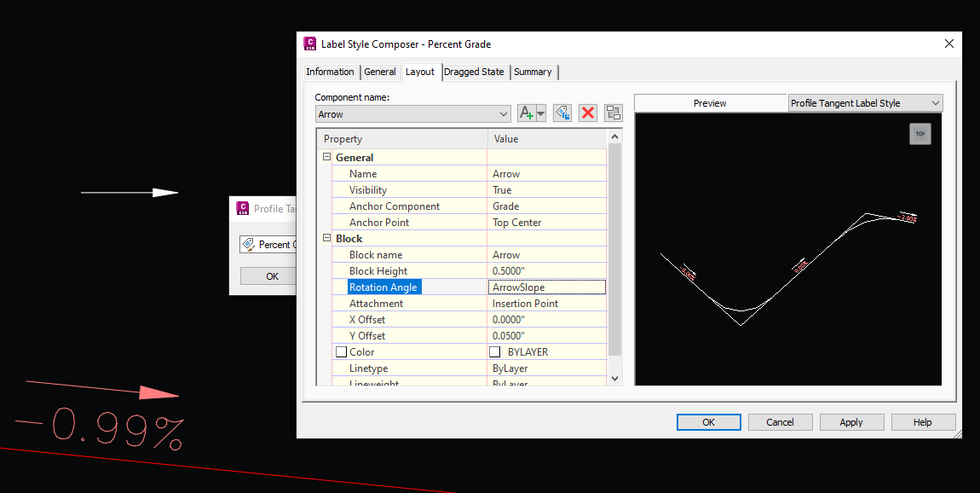Toggle the Color BYLAYER checkbox
The height and width of the screenshot is (493, 980).
tap(339, 351)
